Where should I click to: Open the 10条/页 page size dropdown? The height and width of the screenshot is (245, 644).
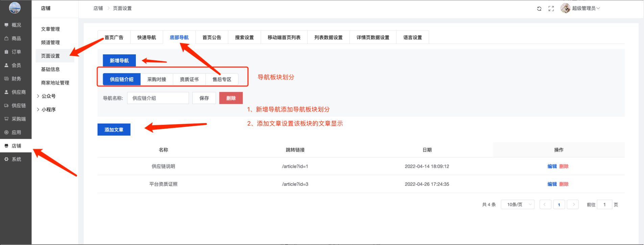click(518, 205)
